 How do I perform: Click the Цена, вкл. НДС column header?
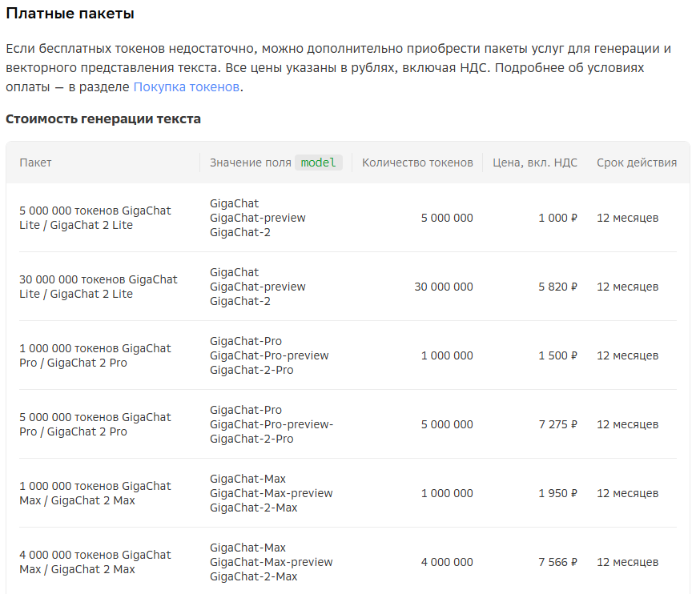pos(535,163)
